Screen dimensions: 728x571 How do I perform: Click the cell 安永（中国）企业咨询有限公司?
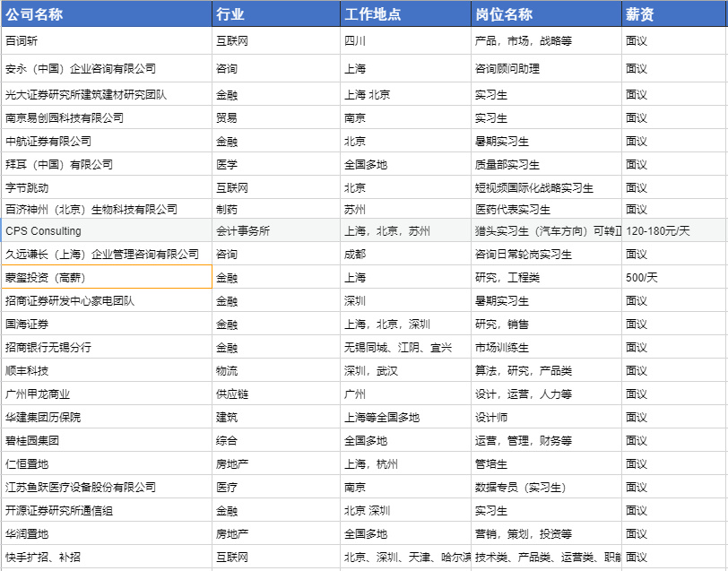pos(107,69)
